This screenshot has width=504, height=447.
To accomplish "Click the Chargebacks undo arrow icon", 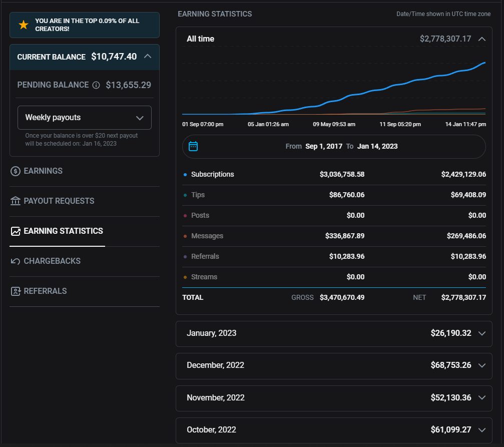I will pos(16,261).
